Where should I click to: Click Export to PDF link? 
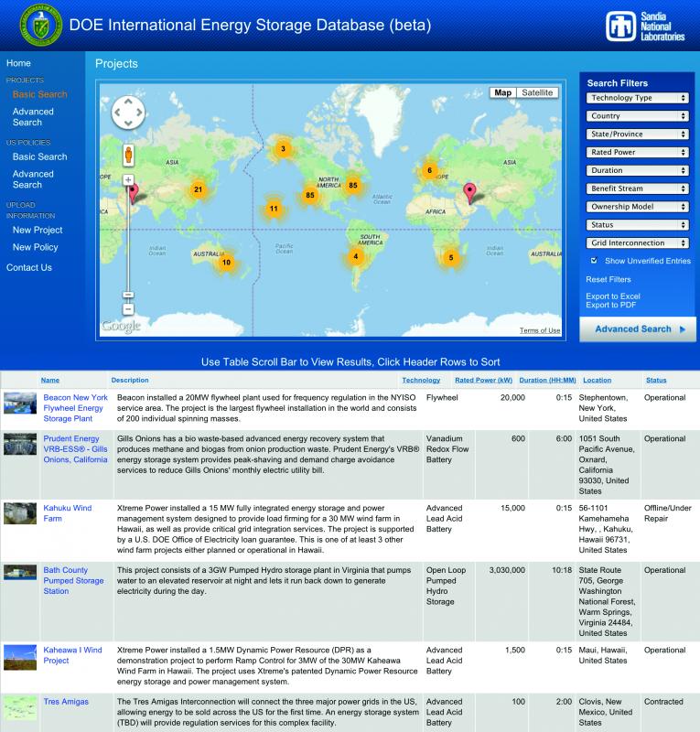pos(611,306)
